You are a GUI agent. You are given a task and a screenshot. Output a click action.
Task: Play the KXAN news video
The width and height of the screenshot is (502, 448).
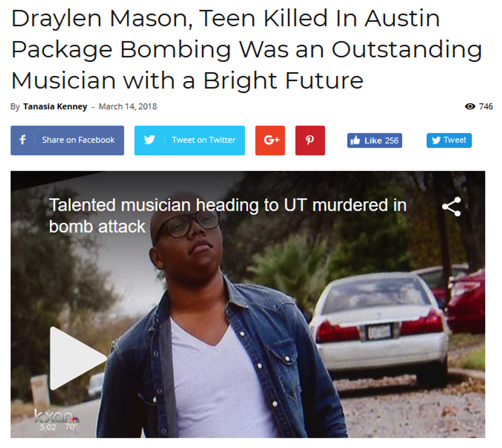pos(78,358)
